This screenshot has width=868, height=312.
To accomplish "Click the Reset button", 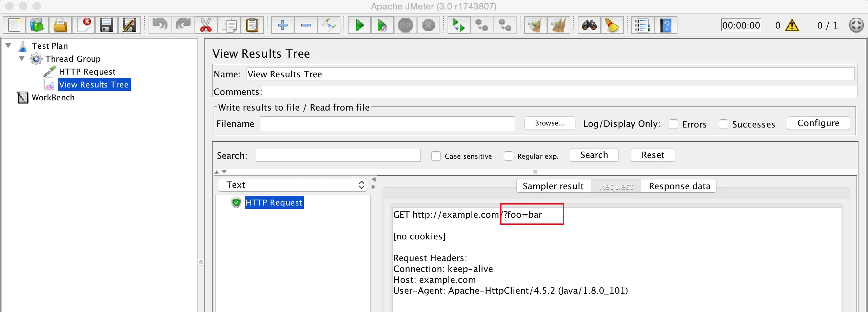I will pyautogui.click(x=653, y=155).
